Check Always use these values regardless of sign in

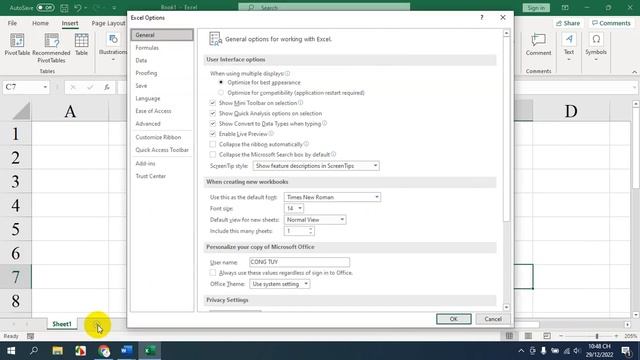pos(213,272)
